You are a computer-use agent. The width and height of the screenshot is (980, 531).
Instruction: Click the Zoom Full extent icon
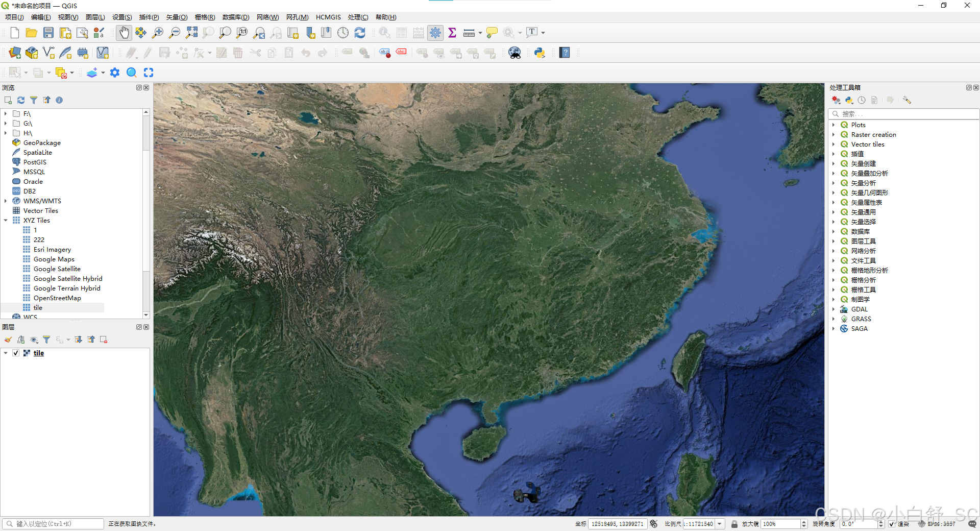(191, 33)
